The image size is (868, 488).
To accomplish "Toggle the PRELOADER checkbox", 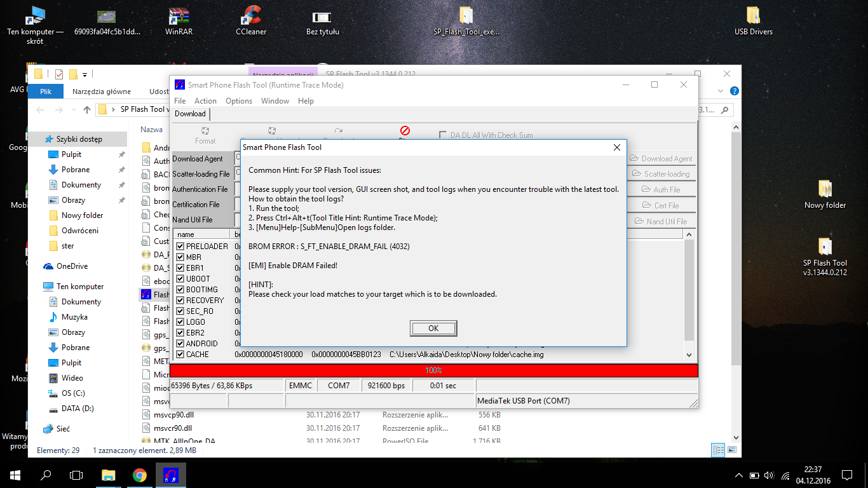I will pyautogui.click(x=180, y=247).
